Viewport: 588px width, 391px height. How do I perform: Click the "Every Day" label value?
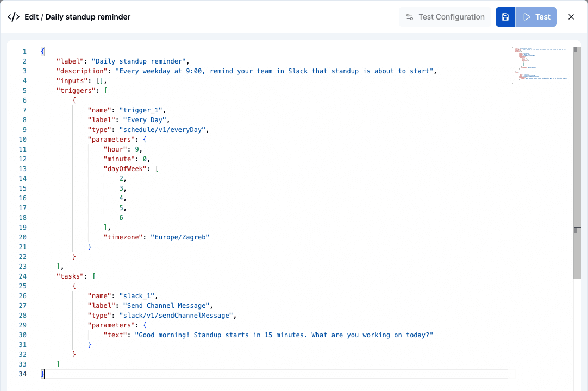(x=145, y=119)
